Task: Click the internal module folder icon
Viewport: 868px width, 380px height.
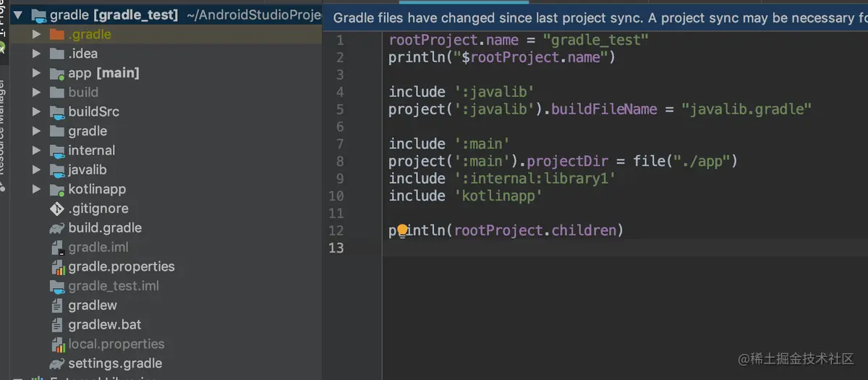Action: [x=57, y=151]
